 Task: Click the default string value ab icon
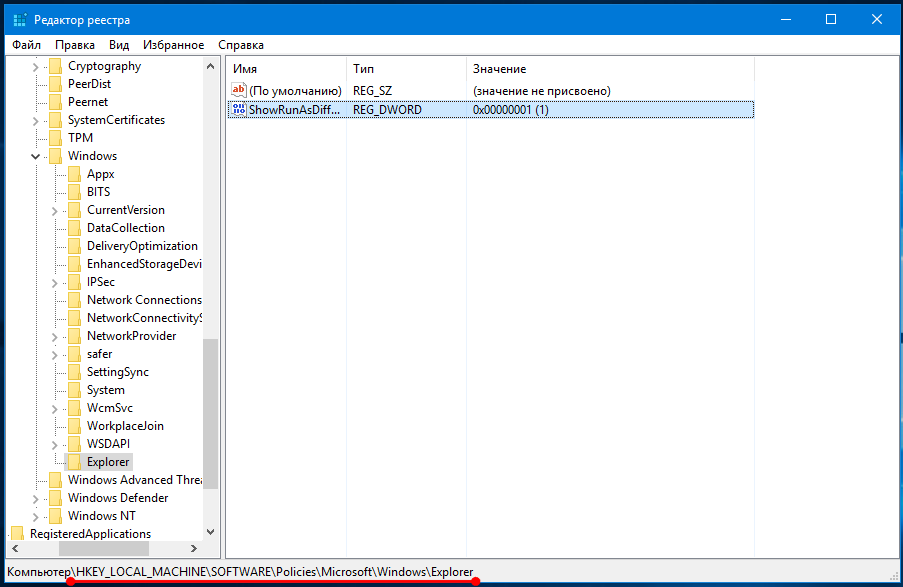238,91
